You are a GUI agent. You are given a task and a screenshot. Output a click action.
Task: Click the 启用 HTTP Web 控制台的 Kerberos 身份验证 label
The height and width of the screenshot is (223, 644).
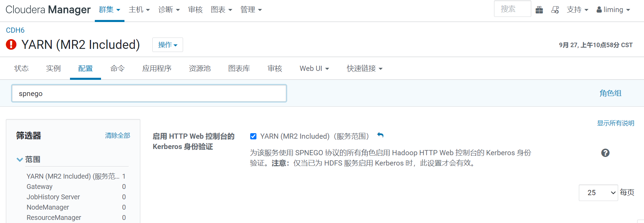tap(193, 141)
